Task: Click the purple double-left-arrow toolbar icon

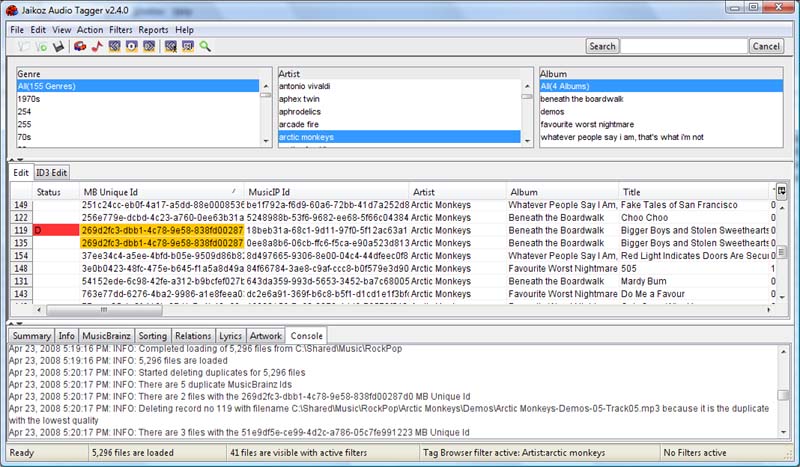Action: point(115,46)
